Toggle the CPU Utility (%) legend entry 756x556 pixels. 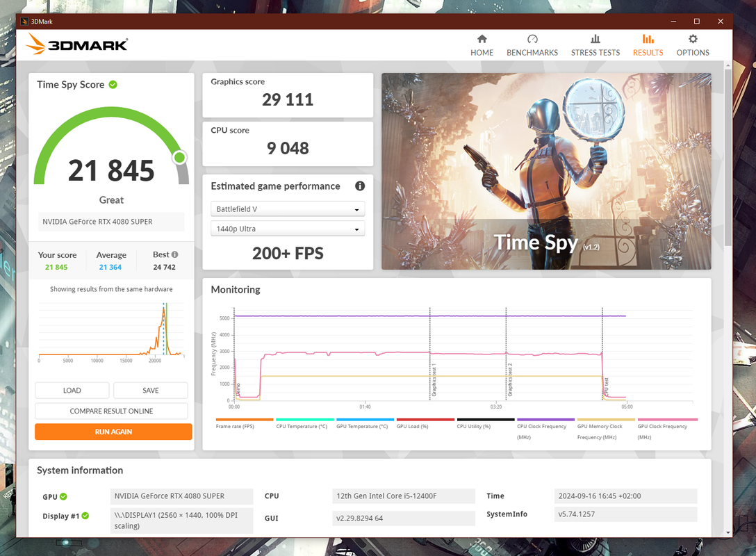(x=486, y=423)
